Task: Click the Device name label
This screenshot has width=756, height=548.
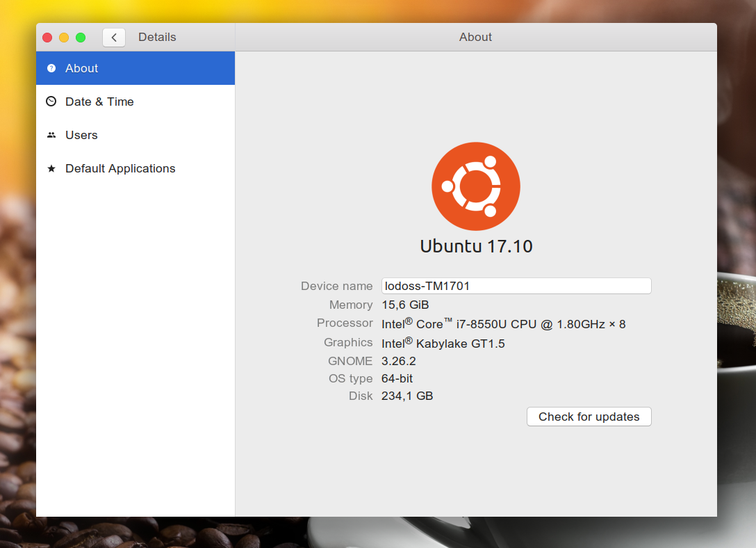Action: (336, 286)
